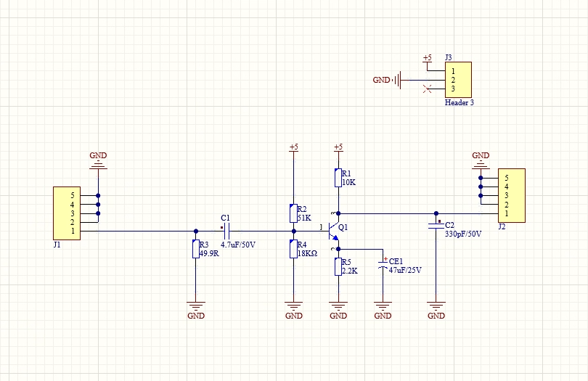
Task: Select the "18KΩ" value text
Action: (x=308, y=253)
